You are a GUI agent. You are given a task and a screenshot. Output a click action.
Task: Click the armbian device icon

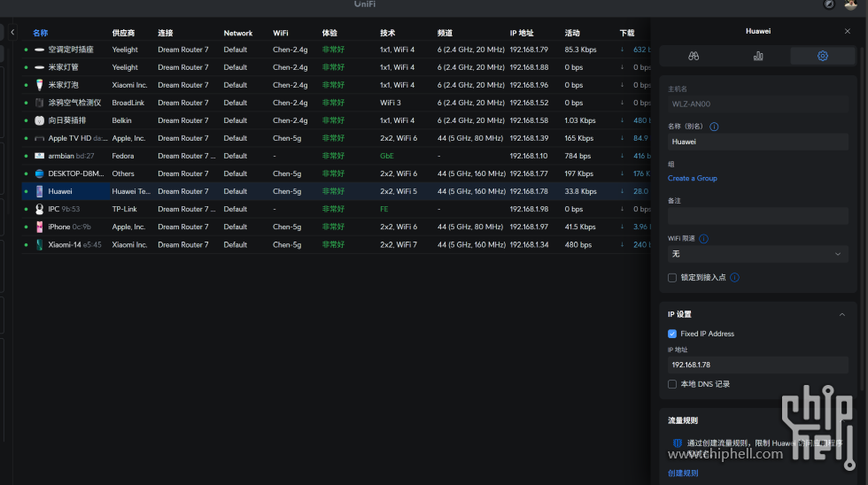[x=39, y=156]
